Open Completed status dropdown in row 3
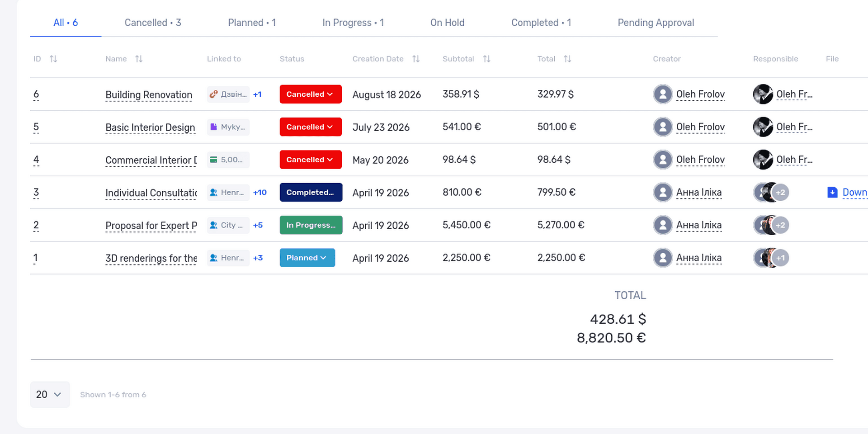The width and height of the screenshot is (868, 434). [x=311, y=193]
